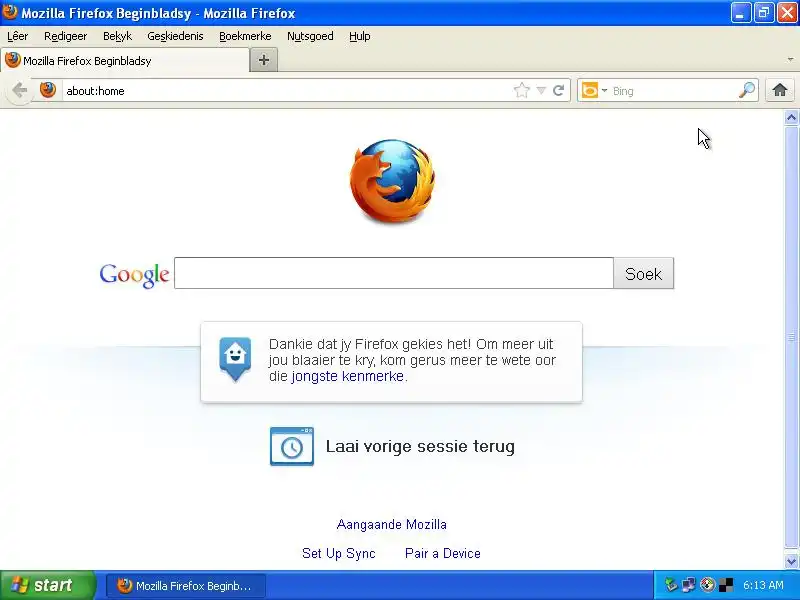Click the Set Up Sync link
The image size is (800, 600).
click(339, 554)
